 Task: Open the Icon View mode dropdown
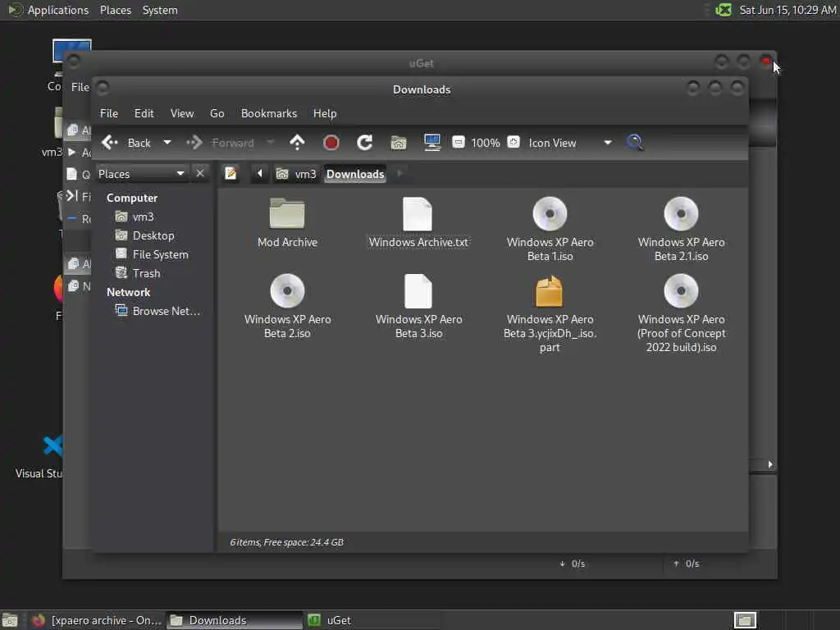[570, 143]
